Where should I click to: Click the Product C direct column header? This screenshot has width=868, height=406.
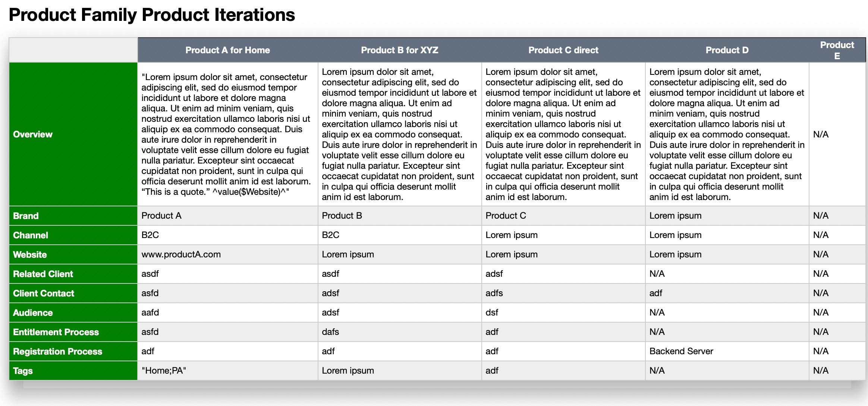click(563, 50)
